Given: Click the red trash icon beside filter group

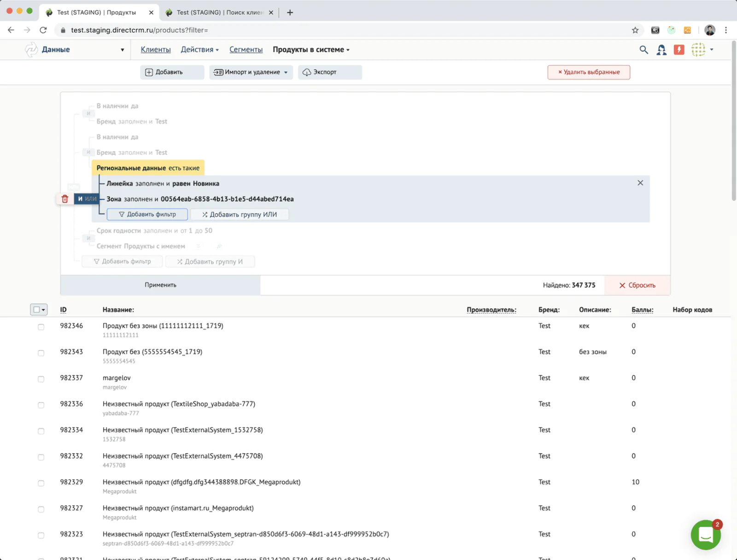Looking at the screenshot, I should 65,199.
